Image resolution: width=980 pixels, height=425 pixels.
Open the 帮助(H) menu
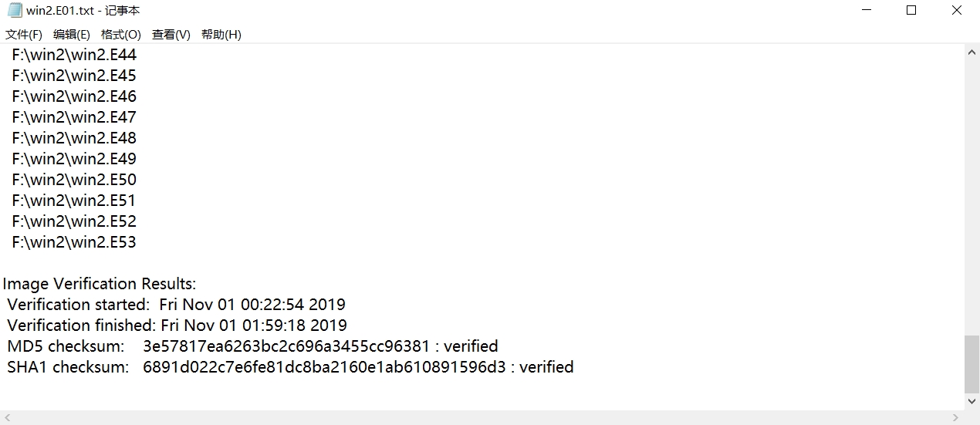coord(221,35)
